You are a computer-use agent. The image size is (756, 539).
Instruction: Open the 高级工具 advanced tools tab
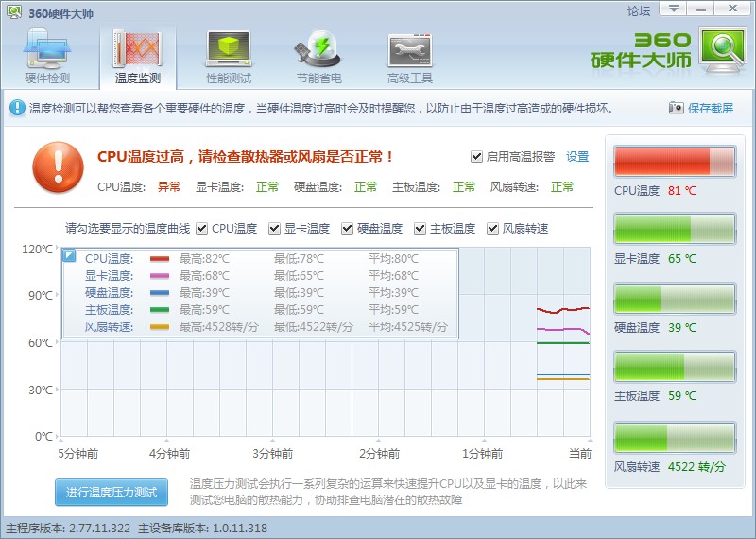pos(410,57)
